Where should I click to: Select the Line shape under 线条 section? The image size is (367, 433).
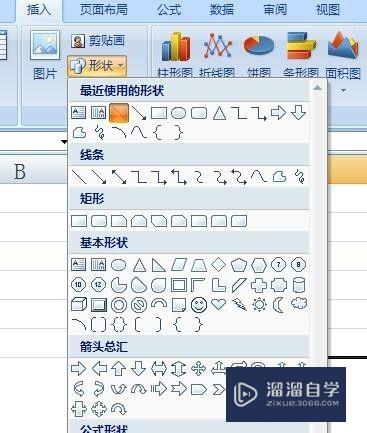point(79,177)
